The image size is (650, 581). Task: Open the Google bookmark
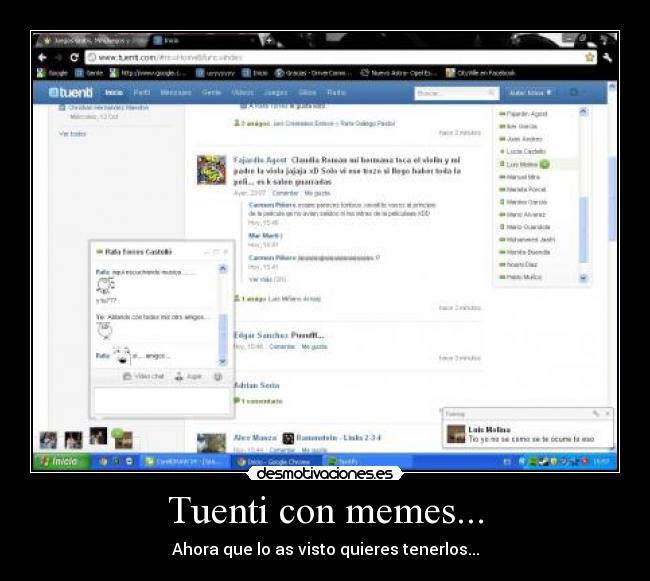click(52, 73)
